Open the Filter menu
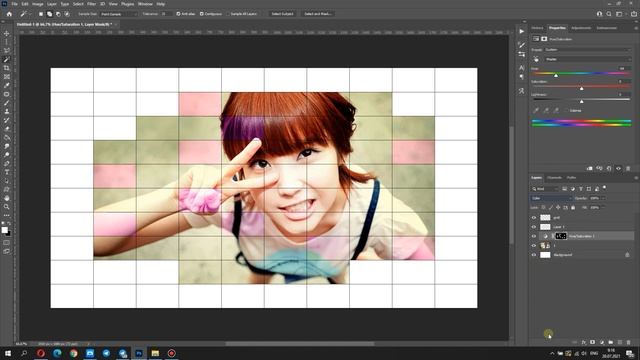The height and width of the screenshot is (360, 640). tap(91, 4)
